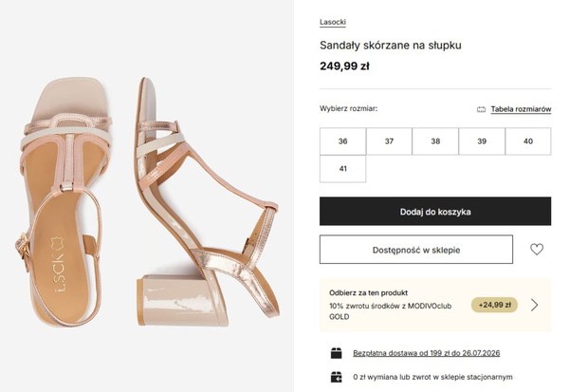This screenshot has height=392, width=588.
Task: Select size 37
Action: [x=389, y=141]
